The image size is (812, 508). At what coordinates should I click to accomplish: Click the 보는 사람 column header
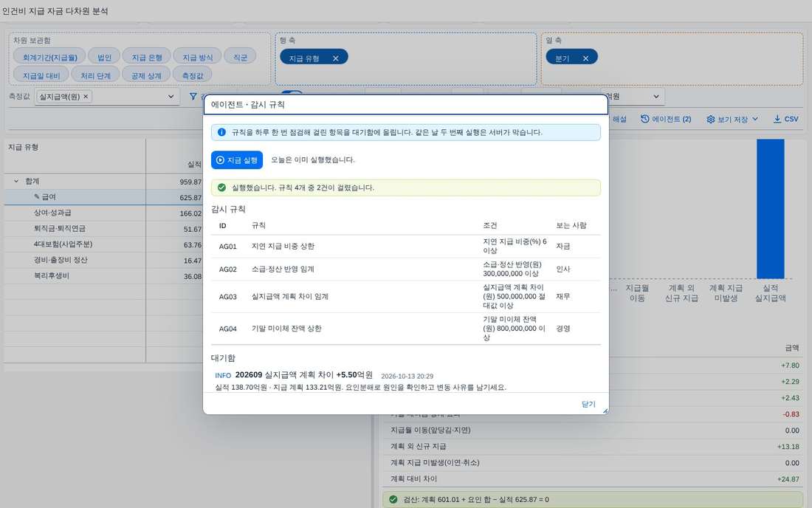coord(571,226)
